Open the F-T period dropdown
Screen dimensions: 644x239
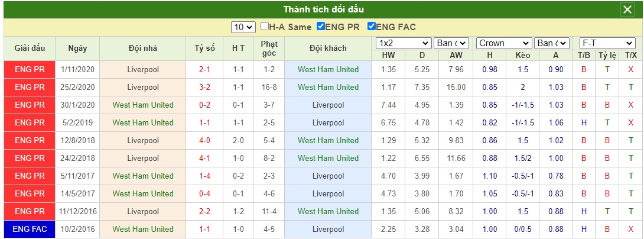point(607,43)
